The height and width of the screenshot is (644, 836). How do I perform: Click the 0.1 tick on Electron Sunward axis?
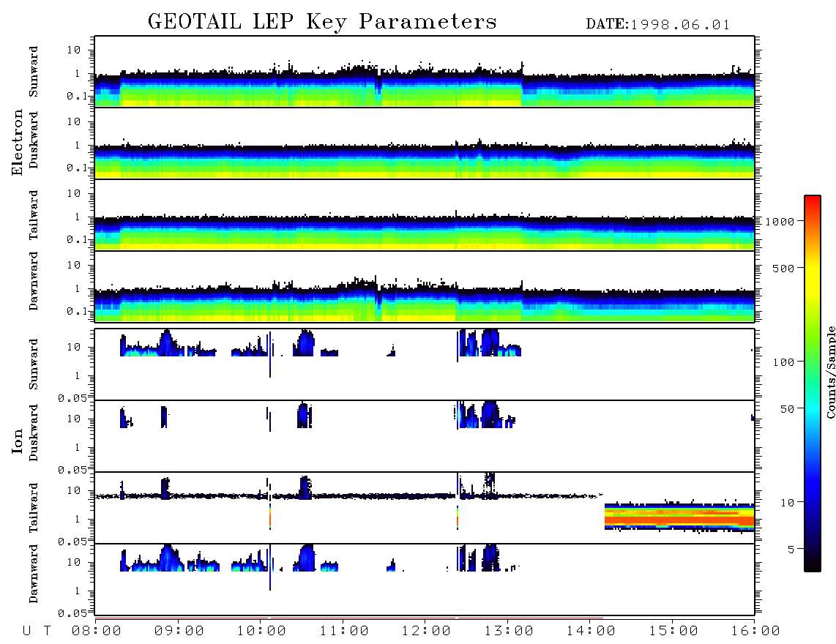coord(77,96)
